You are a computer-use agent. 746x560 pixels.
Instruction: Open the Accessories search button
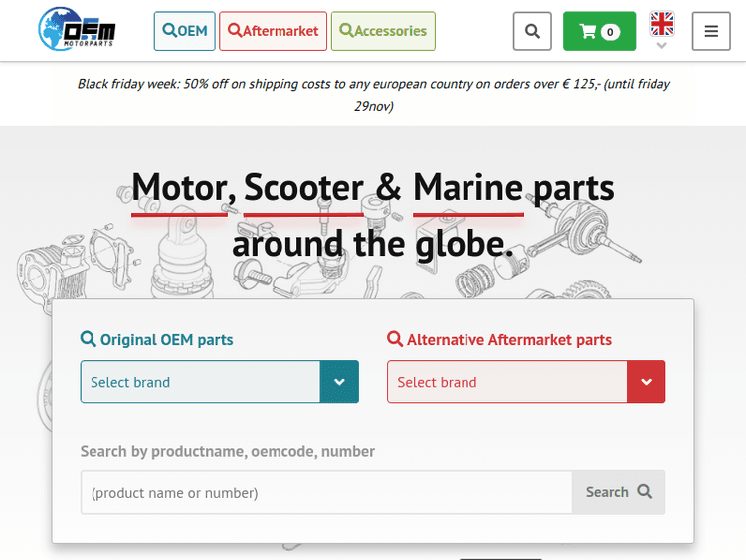click(x=383, y=31)
